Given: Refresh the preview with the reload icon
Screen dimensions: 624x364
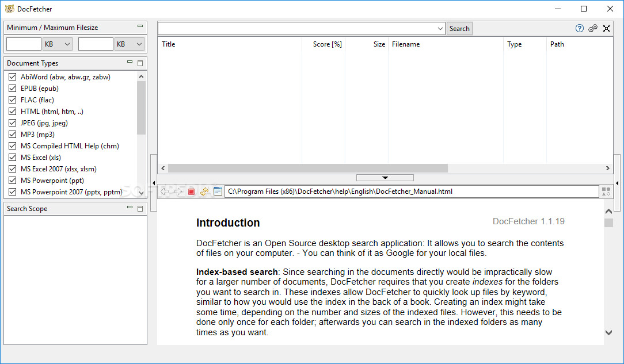Looking at the screenshot, I should (x=204, y=191).
